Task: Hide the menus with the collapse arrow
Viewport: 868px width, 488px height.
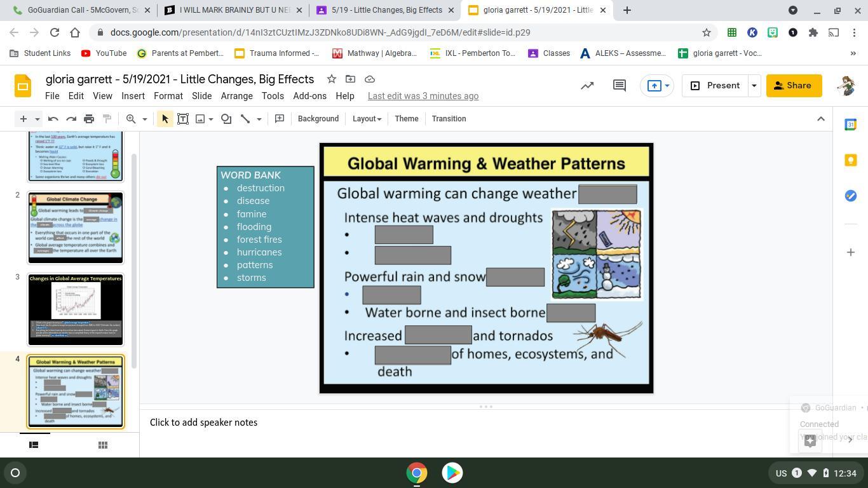Action: click(820, 119)
